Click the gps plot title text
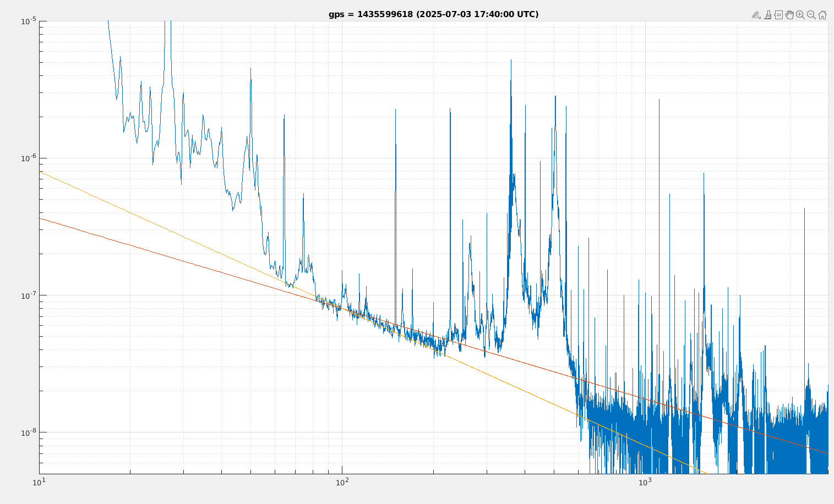The height and width of the screenshot is (504, 834). click(434, 14)
